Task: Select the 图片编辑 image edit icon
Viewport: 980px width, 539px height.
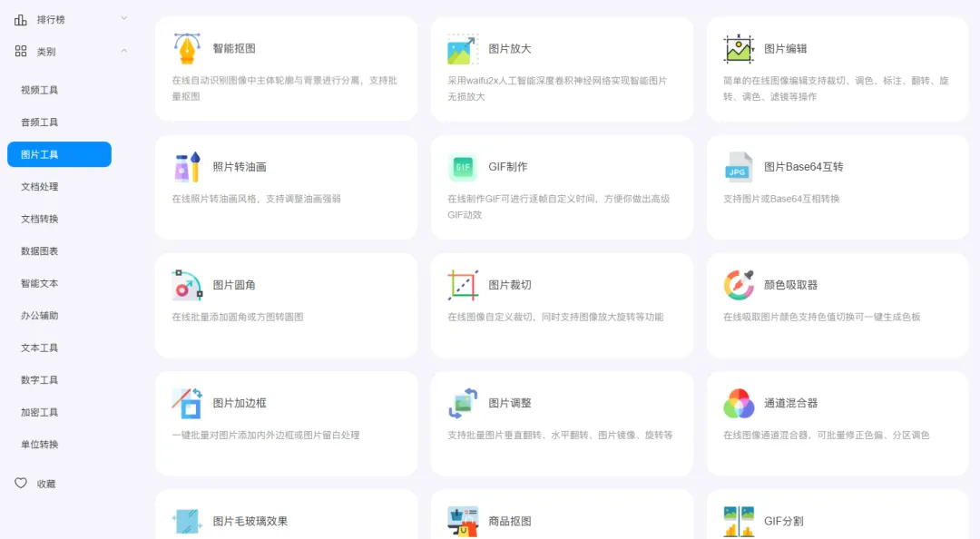Action: pos(739,49)
